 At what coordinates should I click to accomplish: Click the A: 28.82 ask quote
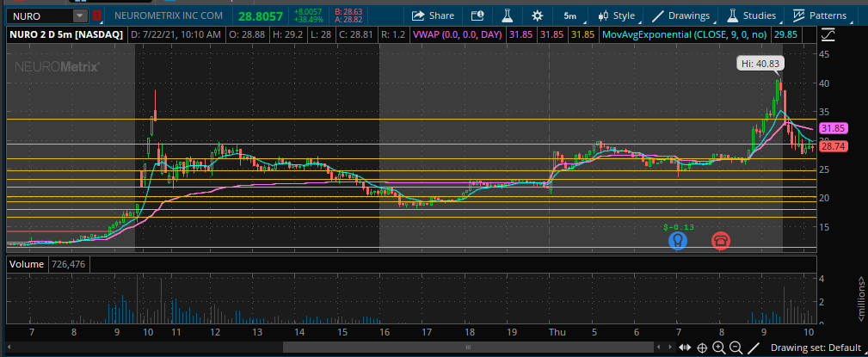tap(348, 20)
